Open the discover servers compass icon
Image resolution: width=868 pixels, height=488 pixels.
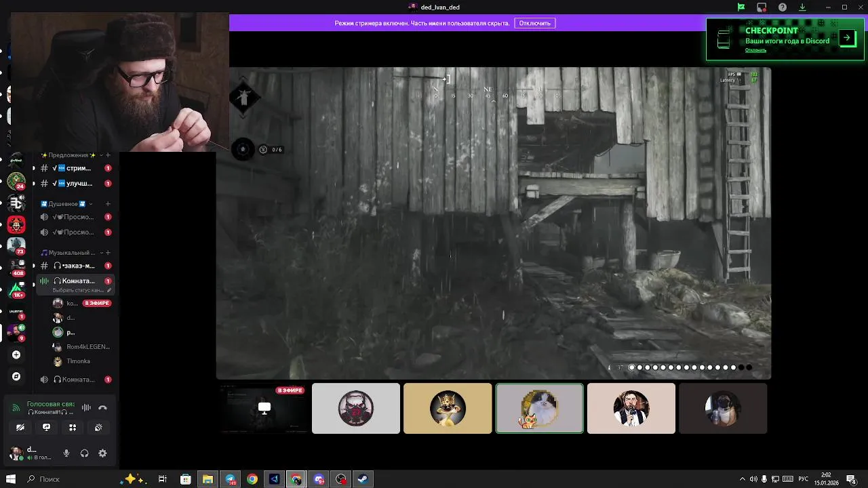point(16,376)
